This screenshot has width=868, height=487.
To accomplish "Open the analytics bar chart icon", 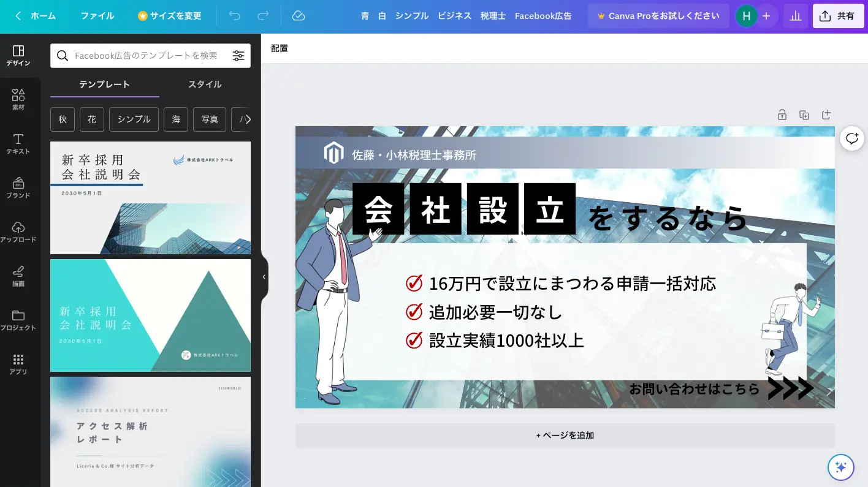I will pyautogui.click(x=796, y=16).
